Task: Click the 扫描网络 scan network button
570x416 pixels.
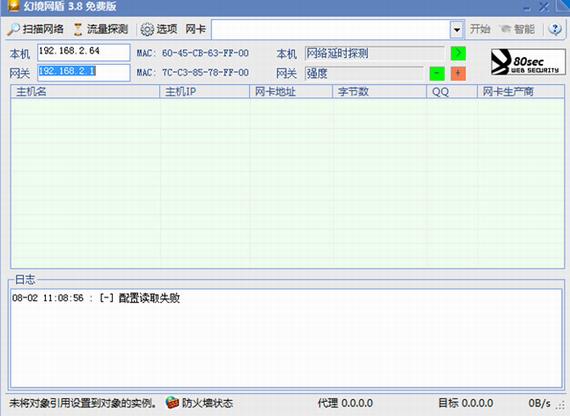Action: [x=35, y=29]
